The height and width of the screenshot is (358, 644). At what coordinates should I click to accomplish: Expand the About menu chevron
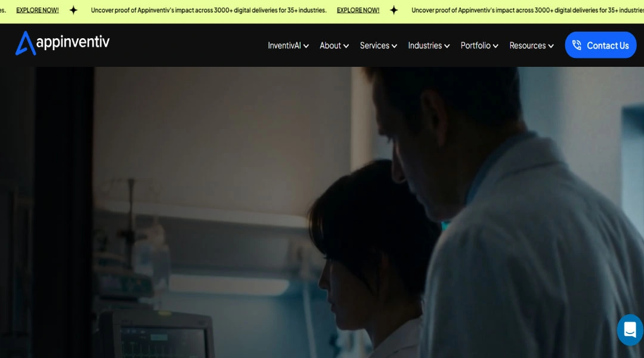346,46
